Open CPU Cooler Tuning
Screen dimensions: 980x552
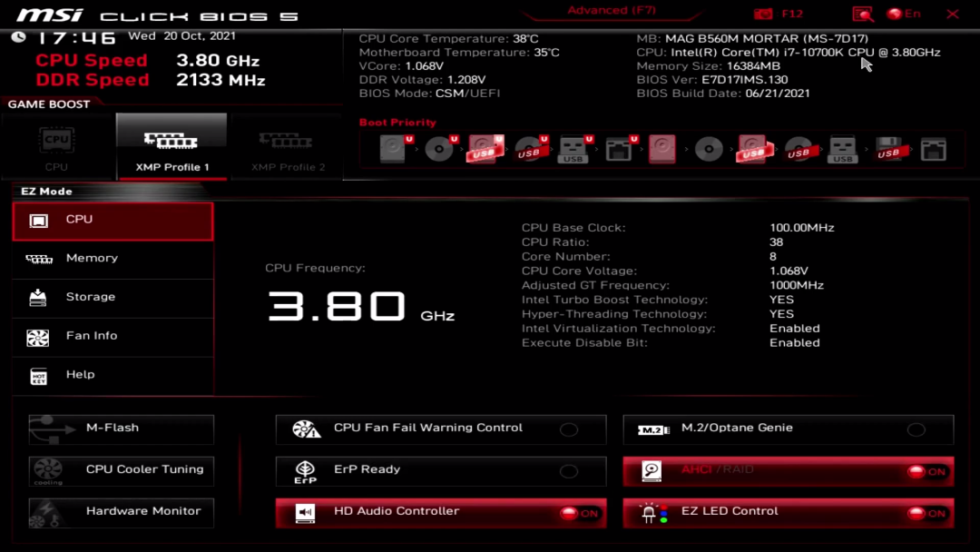point(122,470)
